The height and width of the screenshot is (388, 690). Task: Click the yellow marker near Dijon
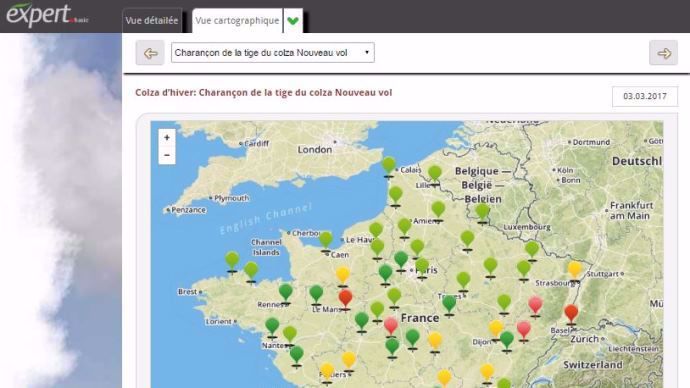coord(496,330)
